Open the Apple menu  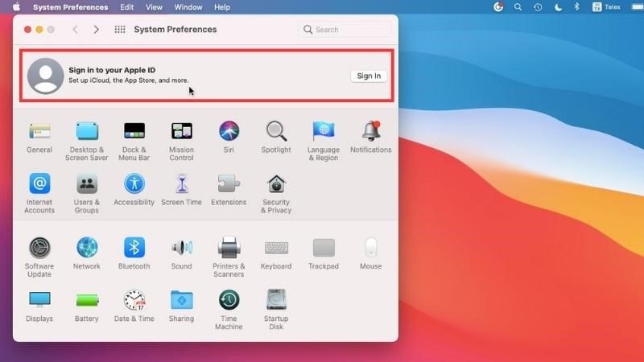[16, 7]
